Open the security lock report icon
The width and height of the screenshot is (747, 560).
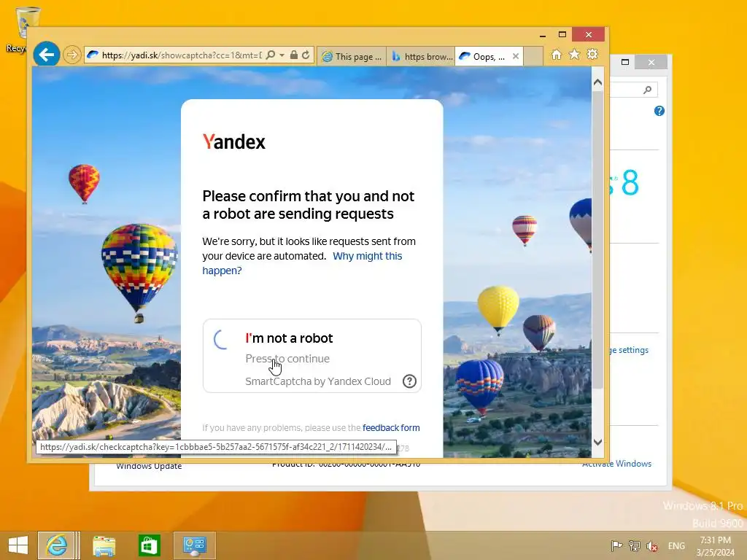coord(294,55)
